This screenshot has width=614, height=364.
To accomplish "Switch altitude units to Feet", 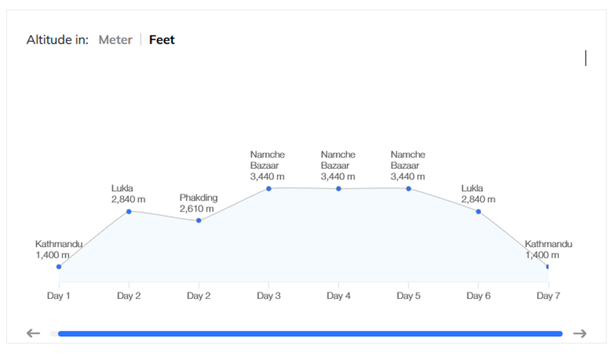I will click(x=161, y=39).
